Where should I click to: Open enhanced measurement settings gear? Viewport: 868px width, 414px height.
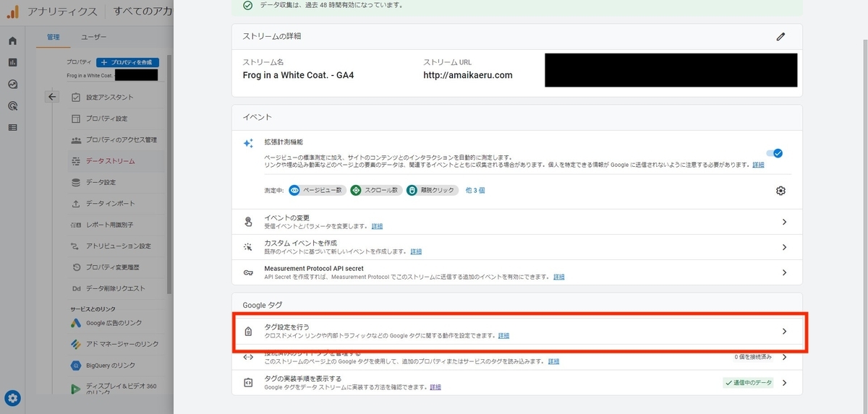coord(780,191)
